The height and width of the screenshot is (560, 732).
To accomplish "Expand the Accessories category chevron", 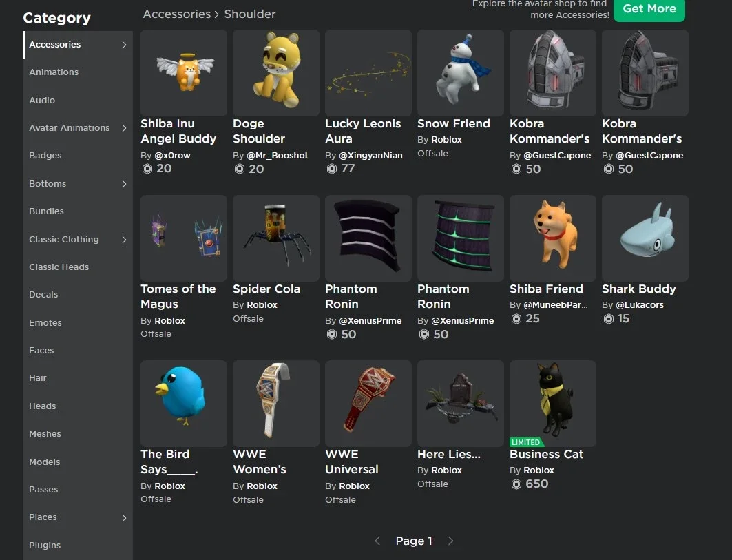I will [x=124, y=45].
